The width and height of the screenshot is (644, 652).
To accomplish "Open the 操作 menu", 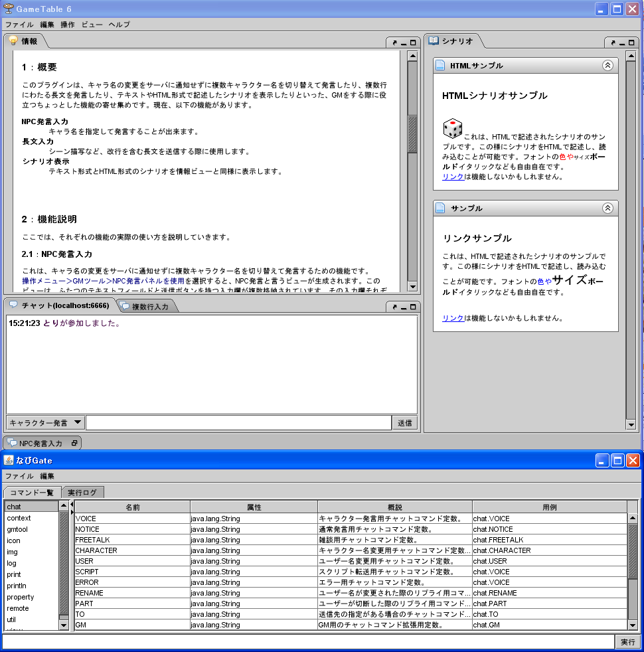I will pyautogui.click(x=68, y=25).
